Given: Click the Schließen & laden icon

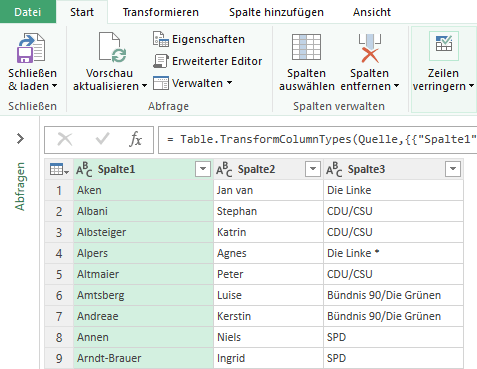Looking at the screenshot, I should click(x=31, y=48).
